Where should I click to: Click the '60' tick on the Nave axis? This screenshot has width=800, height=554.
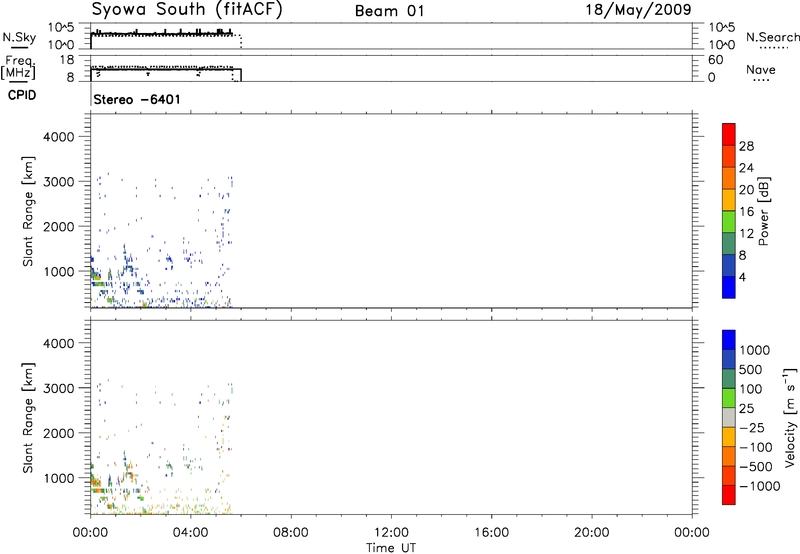pos(715,60)
